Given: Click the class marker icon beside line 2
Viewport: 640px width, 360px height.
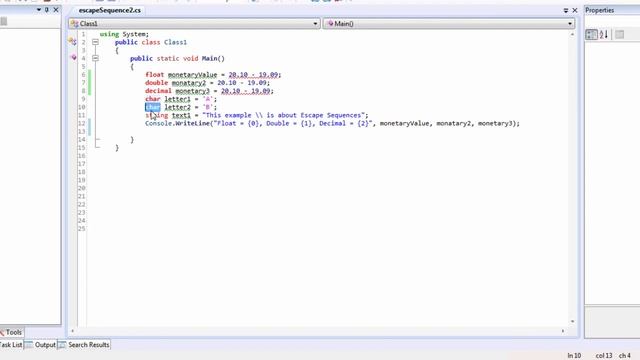Looking at the screenshot, I should pyautogui.click(x=73, y=41).
